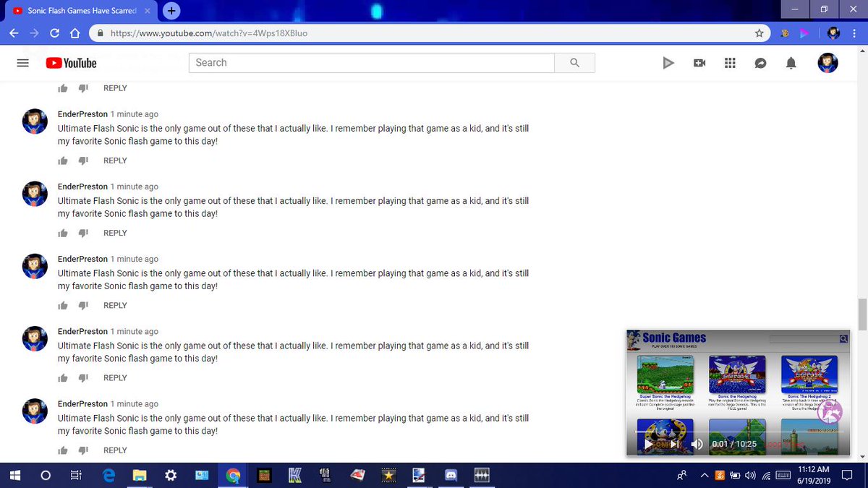Viewport: 868px width, 488px height.
Task: Click the cookie extension icon
Action: point(783,33)
